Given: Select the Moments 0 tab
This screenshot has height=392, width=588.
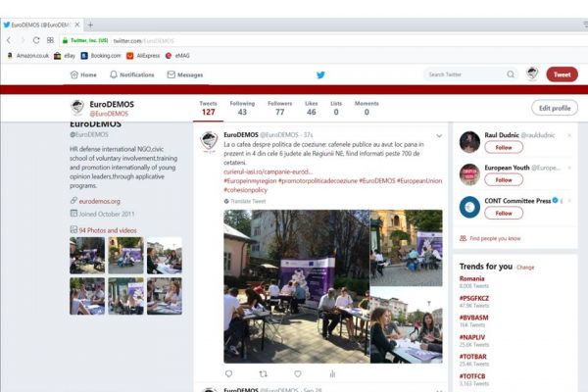Looking at the screenshot, I should point(367,108).
